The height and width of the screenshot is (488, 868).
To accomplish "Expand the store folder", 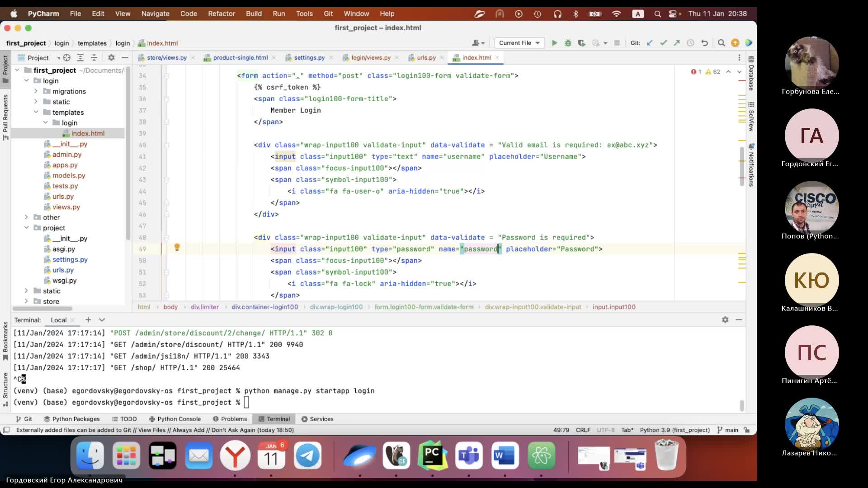I will [x=26, y=301].
